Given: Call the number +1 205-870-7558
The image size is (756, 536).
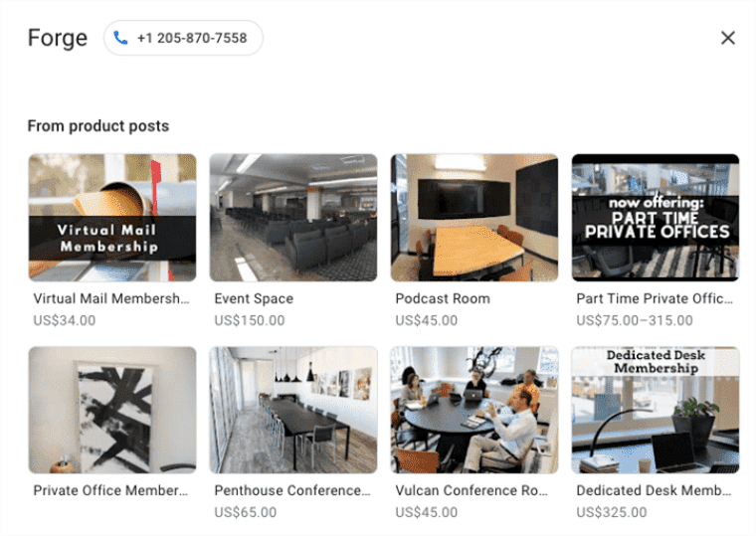Looking at the screenshot, I should pos(183,38).
